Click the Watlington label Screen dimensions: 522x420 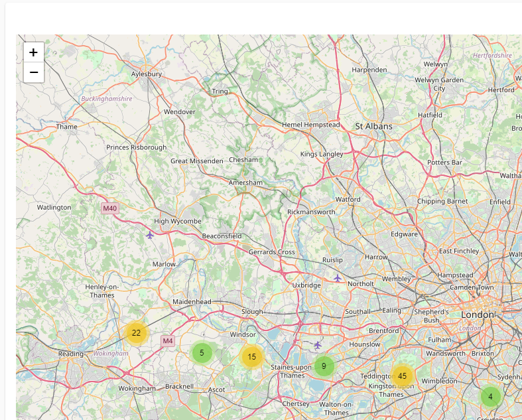(54, 207)
